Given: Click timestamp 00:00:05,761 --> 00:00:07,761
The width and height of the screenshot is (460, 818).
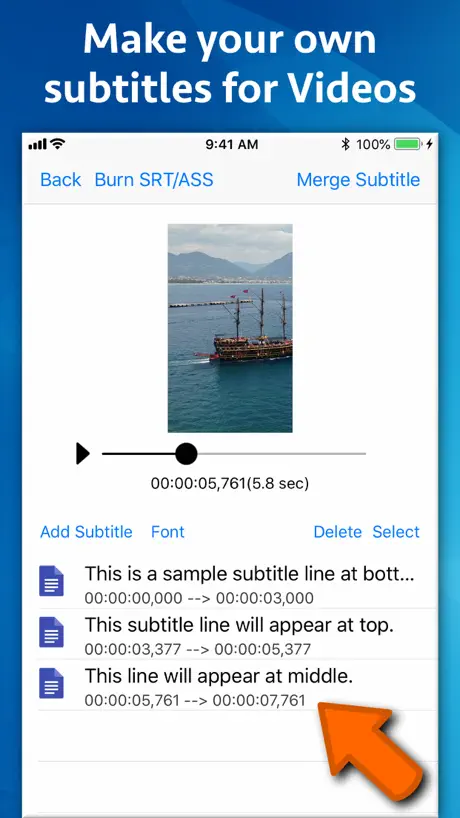Looking at the screenshot, I should click(195, 700).
